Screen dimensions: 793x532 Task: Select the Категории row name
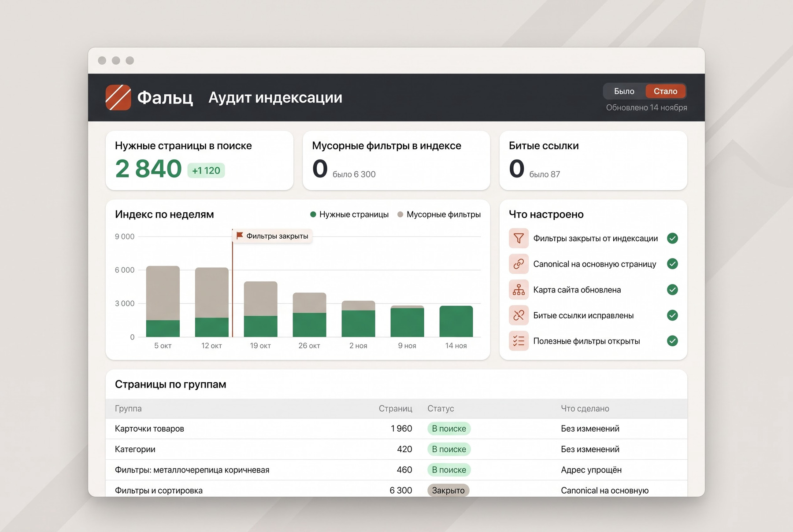click(x=135, y=449)
